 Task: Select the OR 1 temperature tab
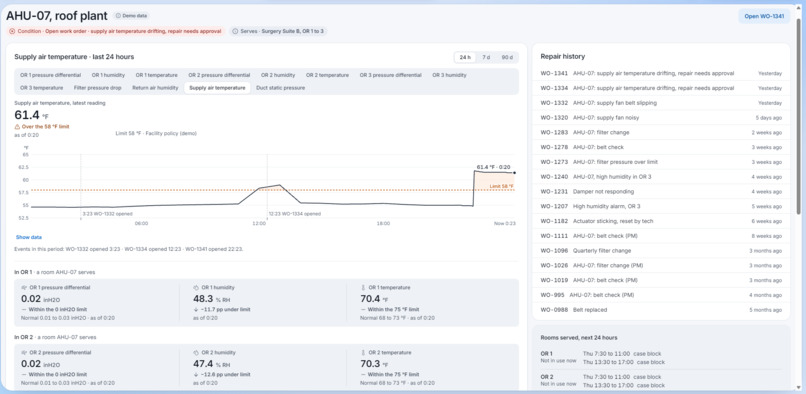(157, 75)
